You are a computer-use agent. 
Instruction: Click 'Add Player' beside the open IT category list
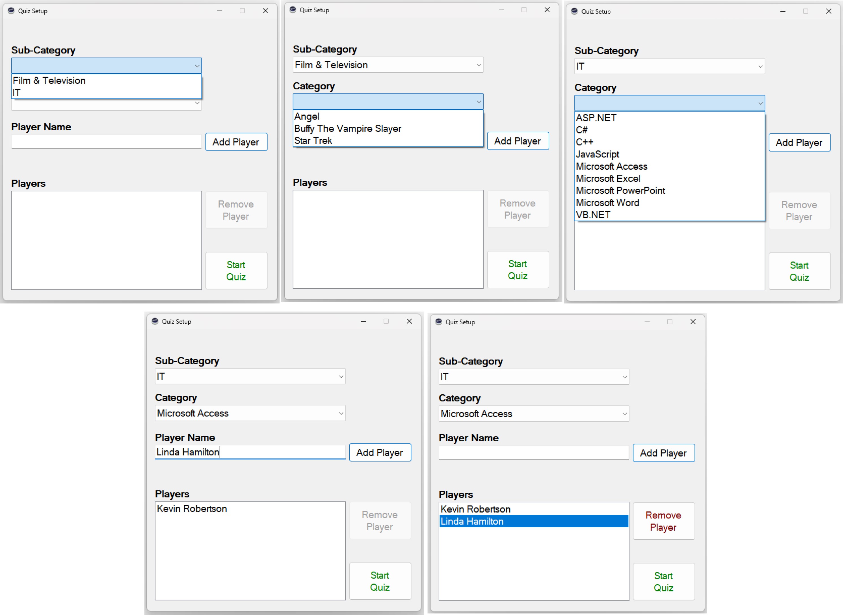(799, 142)
